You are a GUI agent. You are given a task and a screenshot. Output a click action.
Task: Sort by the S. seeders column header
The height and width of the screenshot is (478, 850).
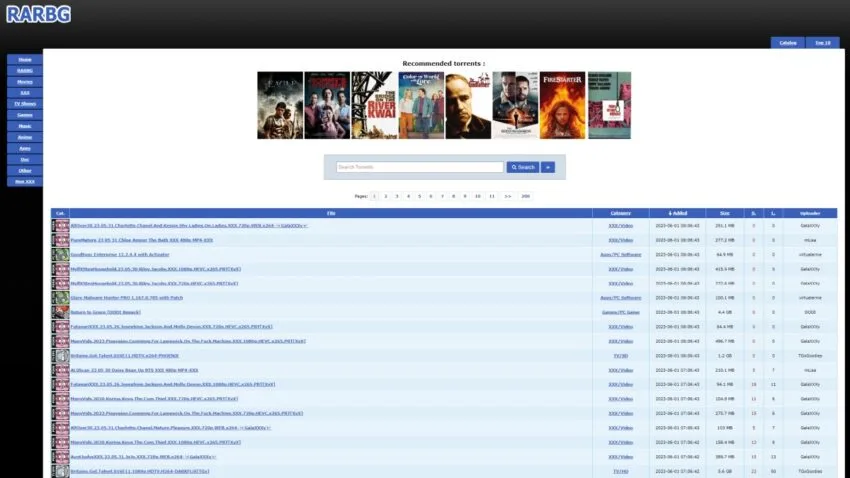click(753, 213)
